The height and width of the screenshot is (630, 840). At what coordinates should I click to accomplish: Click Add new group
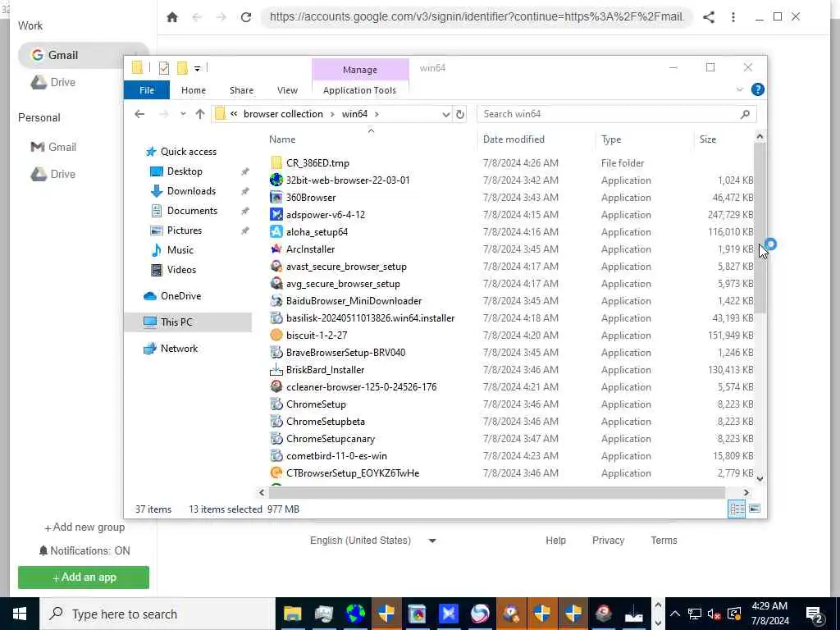pos(84,527)
